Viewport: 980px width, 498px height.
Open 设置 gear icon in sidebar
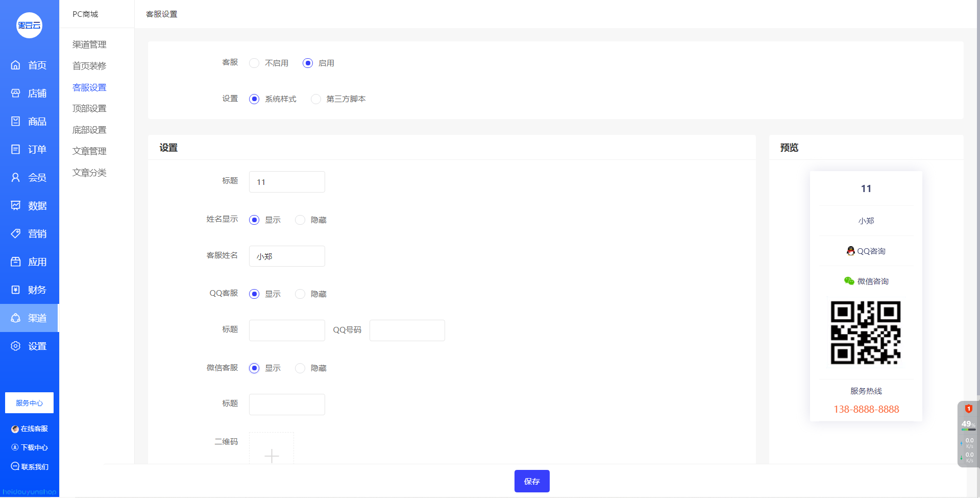16,346
